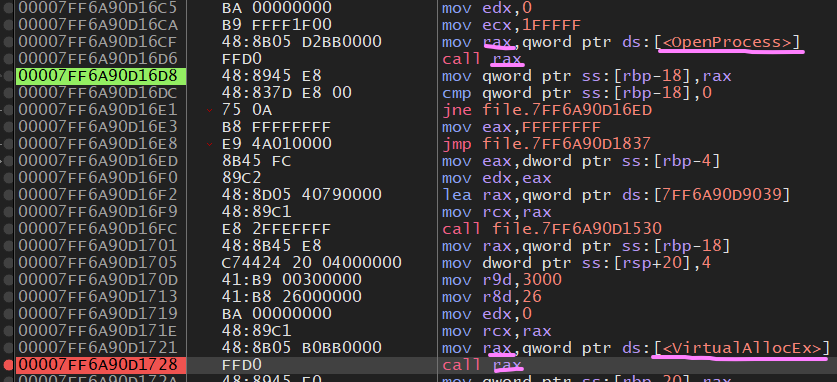Click bytes 89C2
This screenshot has height=382, width=837.
point(241,178)
